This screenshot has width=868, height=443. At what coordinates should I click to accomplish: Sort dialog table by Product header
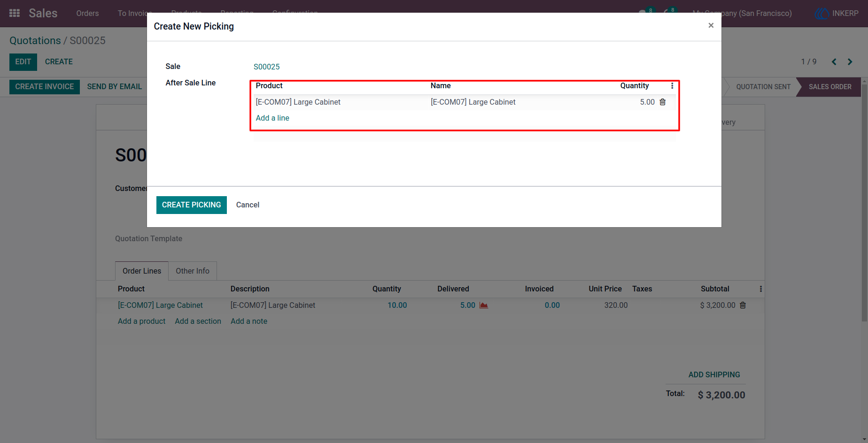point(269,86)
